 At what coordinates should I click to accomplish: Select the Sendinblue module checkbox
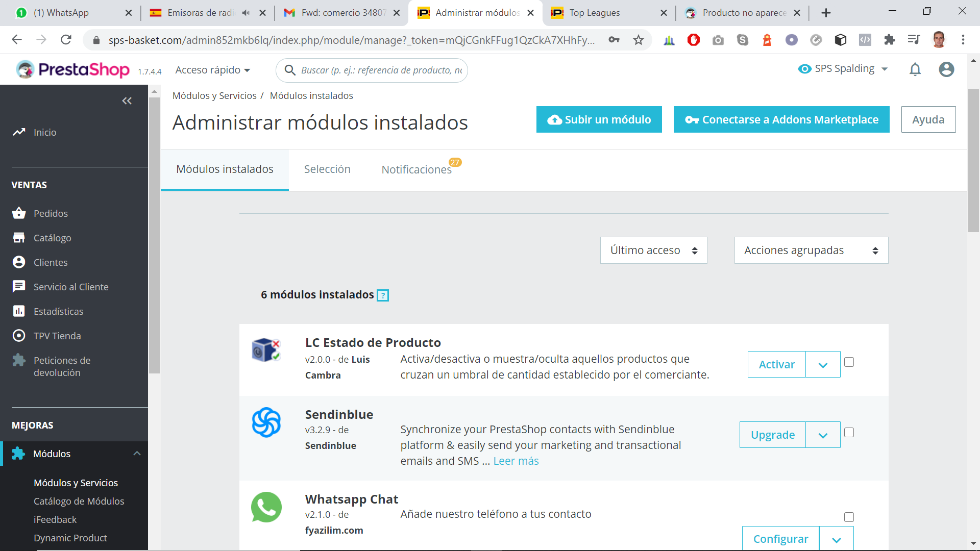coord(849,433)
